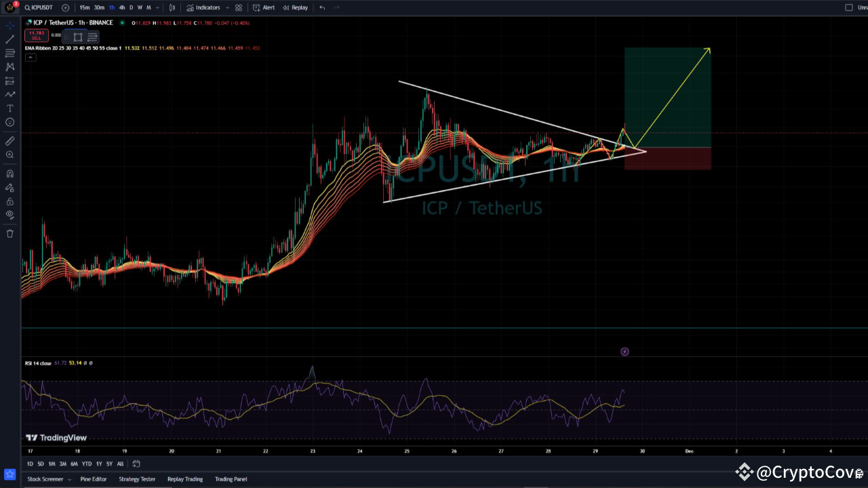Create an alert via the Alert button
This screenshot has height=488, width=868.
264,7
